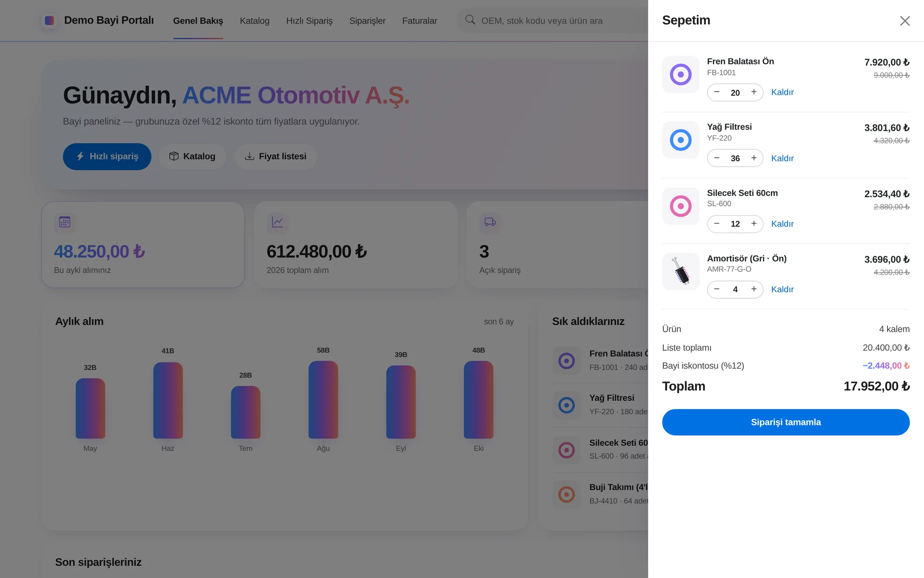Decrease Yağ Filtresi quantity with minus

(717, 158)
